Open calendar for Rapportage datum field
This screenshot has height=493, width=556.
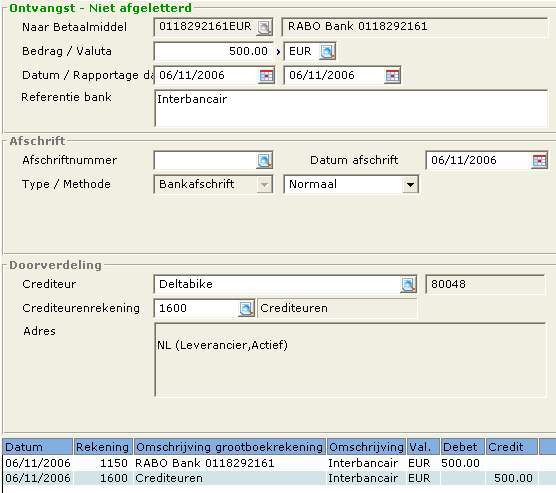pyautogui.click(x=392, y=76)
